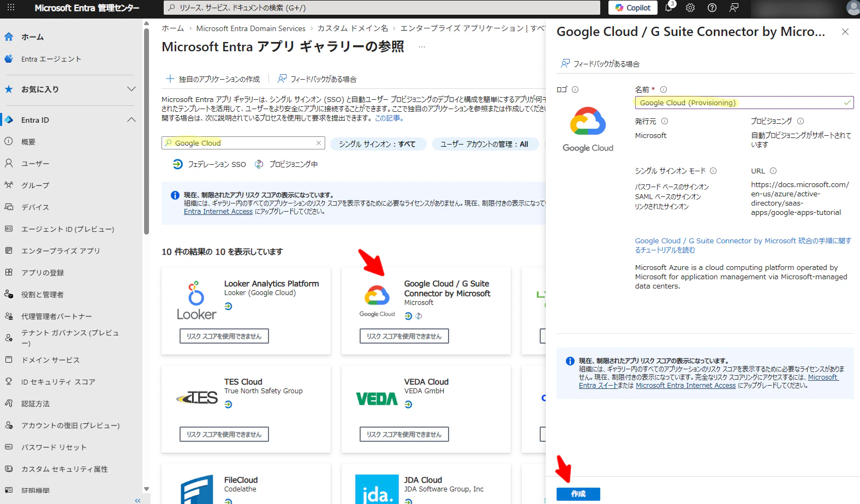Select Google Cloud / G Suite Connector card

pos(426,311)
